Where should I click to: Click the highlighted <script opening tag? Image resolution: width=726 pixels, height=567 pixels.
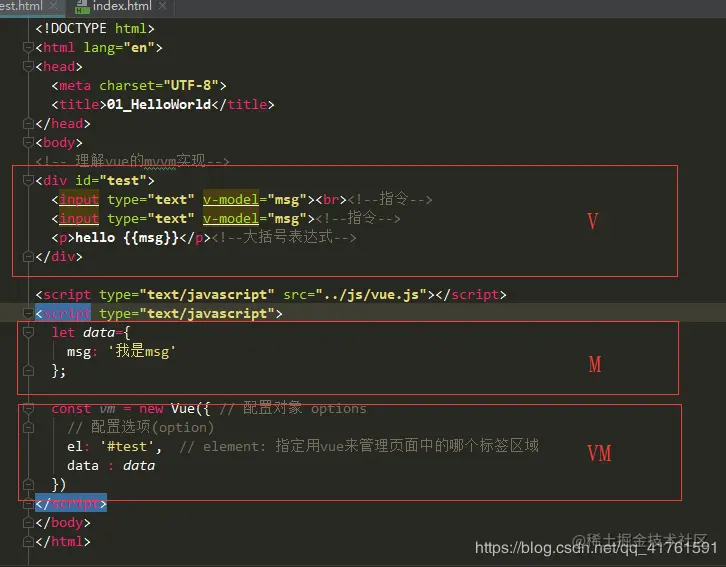(x=63, y=314)
